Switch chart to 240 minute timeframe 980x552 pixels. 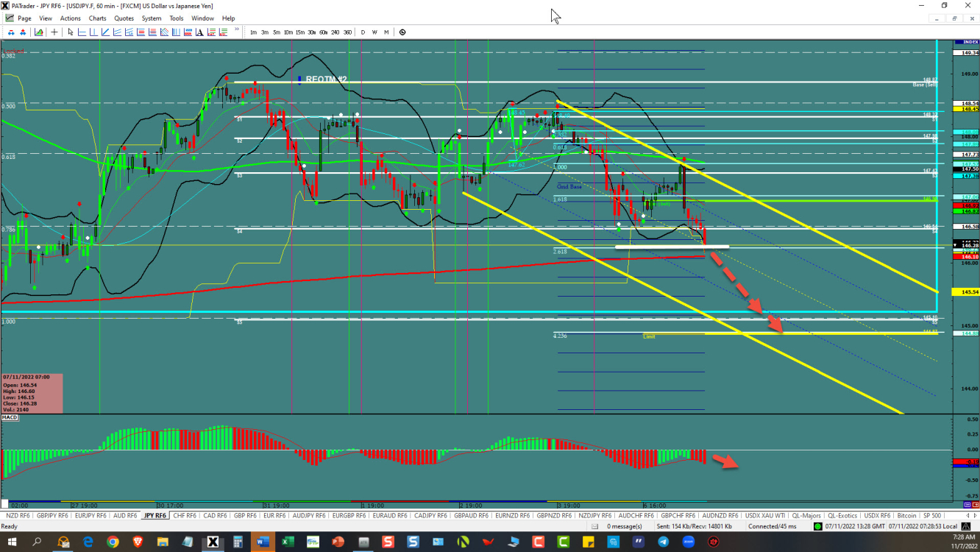[x=335, y=32]
